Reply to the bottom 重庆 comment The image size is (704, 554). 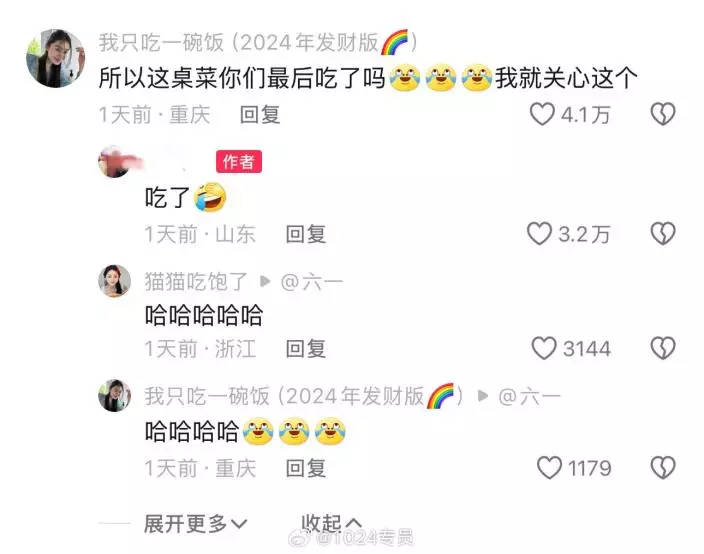pos(306,468)
